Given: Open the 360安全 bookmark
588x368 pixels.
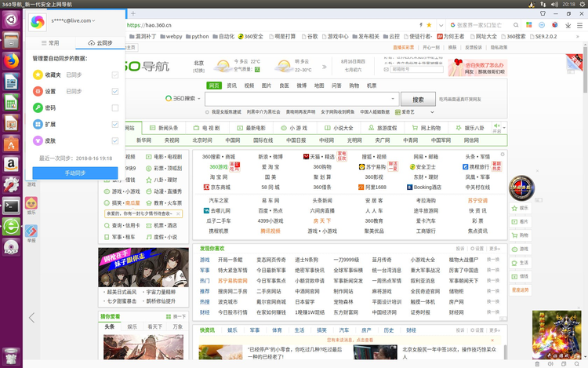Looking at the screenshot, I should (x=251, y=36).
